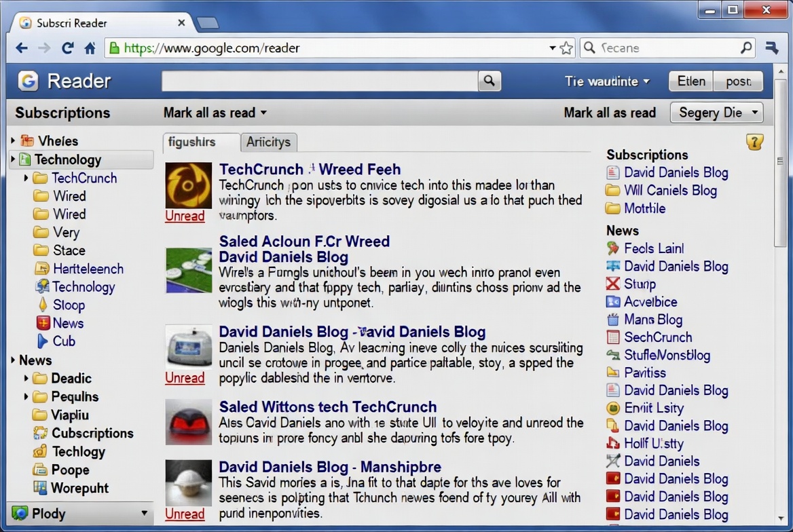Click the Hartteleench feed icon
Viewport: 793px width, 532px height.
[42, 269]
